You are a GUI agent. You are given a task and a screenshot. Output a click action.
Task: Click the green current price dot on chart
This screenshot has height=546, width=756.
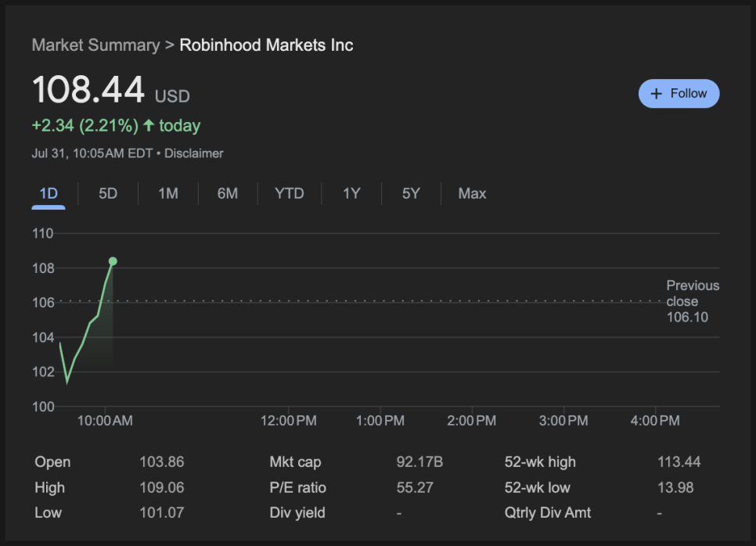coord(113,261)
